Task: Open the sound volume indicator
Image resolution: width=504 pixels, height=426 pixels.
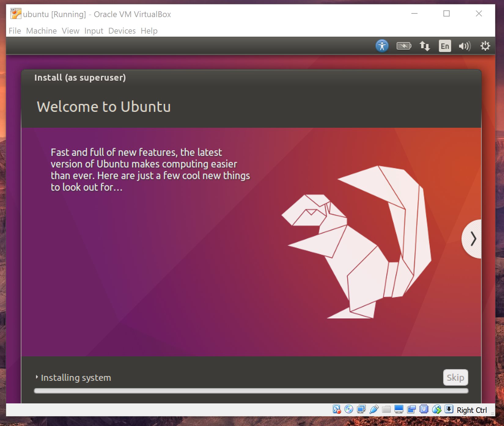Action: pyautogui.click(x=465, y=46)
